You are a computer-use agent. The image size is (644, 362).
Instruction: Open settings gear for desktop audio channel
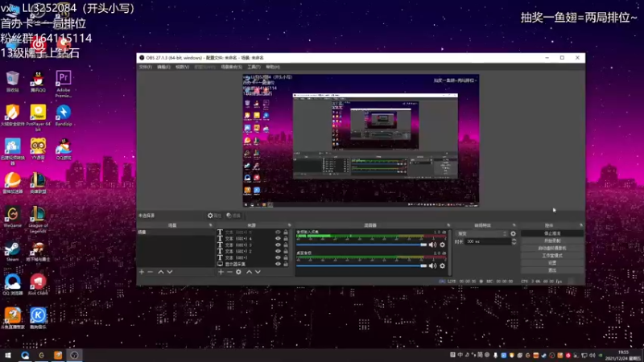[442, 266]
